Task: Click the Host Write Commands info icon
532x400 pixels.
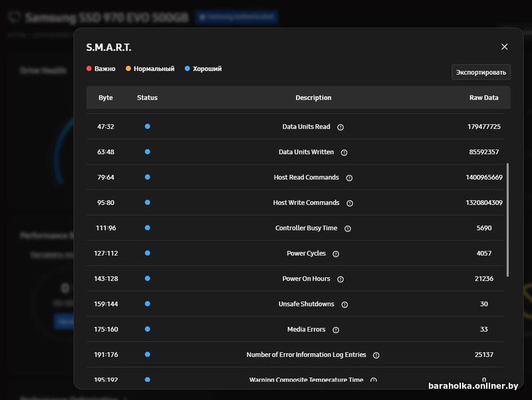Action: pos(350,203)
